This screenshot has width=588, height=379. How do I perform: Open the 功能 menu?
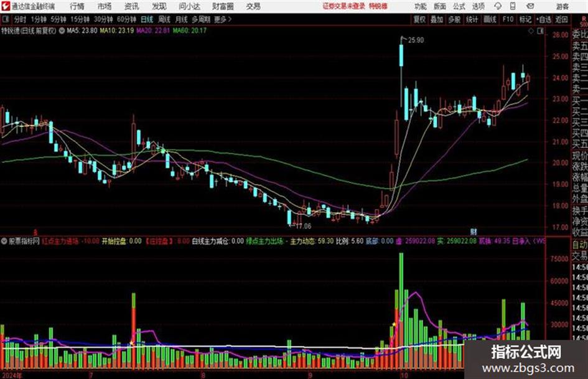coord(421,6)
